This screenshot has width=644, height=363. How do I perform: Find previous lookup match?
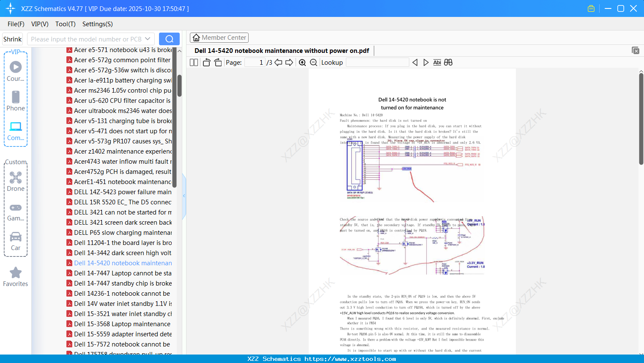tap(415, 63)
